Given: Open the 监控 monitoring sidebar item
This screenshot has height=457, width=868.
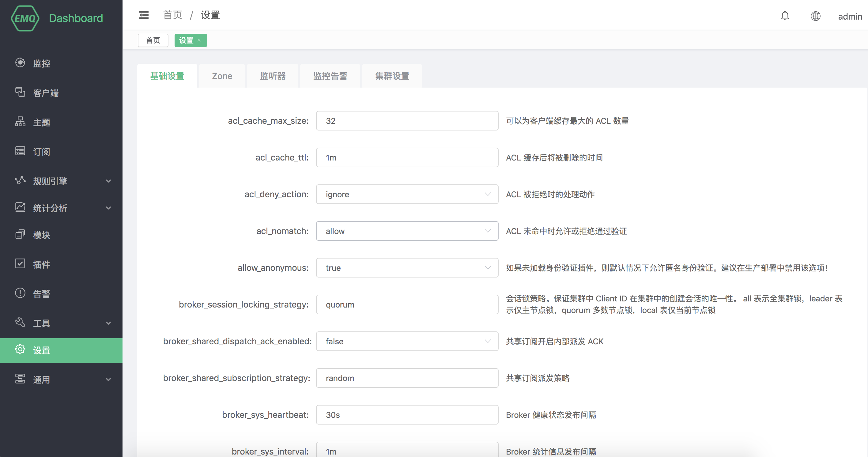Looking at the screenshot, I should (41, 63).
